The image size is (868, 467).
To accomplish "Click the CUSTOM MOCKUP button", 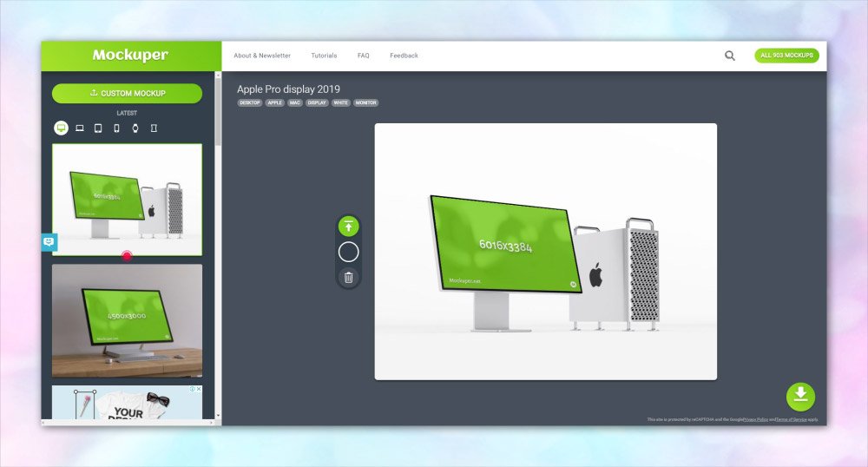I will pos(128,93).
